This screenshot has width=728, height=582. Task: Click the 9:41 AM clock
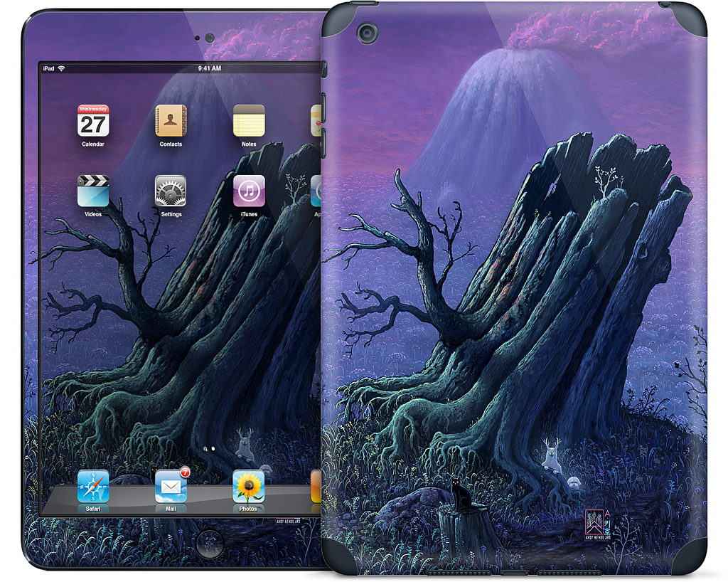tap(210, 68)
